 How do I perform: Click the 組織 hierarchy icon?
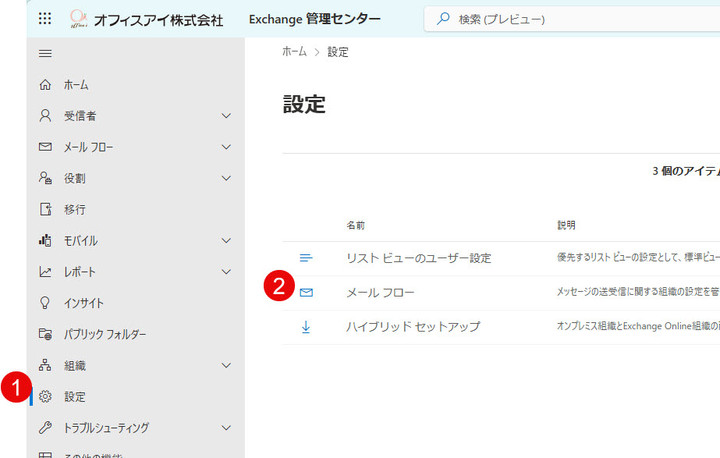pos(45,366)
